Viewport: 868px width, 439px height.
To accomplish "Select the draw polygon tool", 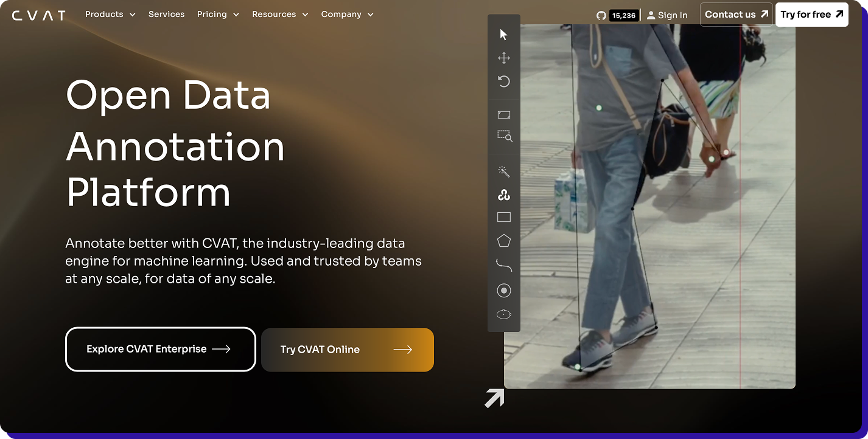I will pyautogui.click(x=503, y=240).
